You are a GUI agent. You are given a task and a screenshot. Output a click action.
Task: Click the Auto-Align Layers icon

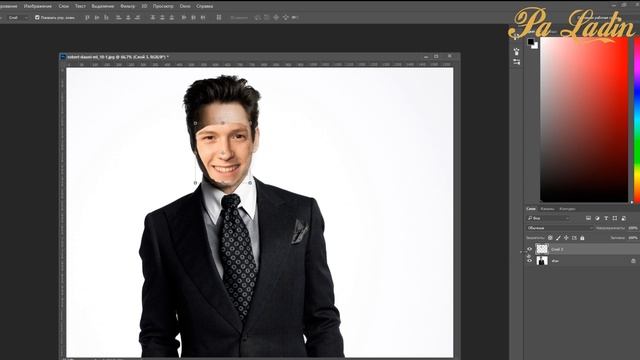click(x=219, y=18)
